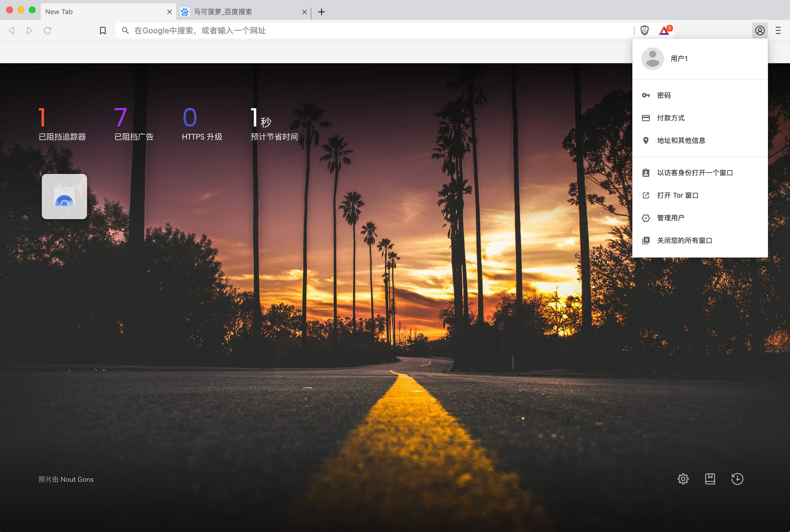The height and width of the screenshot is (532, 790).
Task: Click the macOS yellow minimize window button
Action: pos(21,10)
